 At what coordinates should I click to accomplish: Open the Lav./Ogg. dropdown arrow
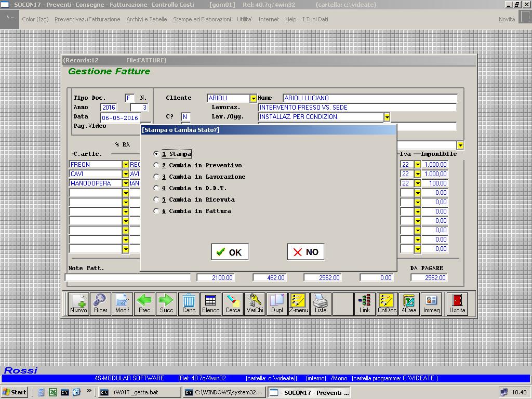click(x=387, y=117)
